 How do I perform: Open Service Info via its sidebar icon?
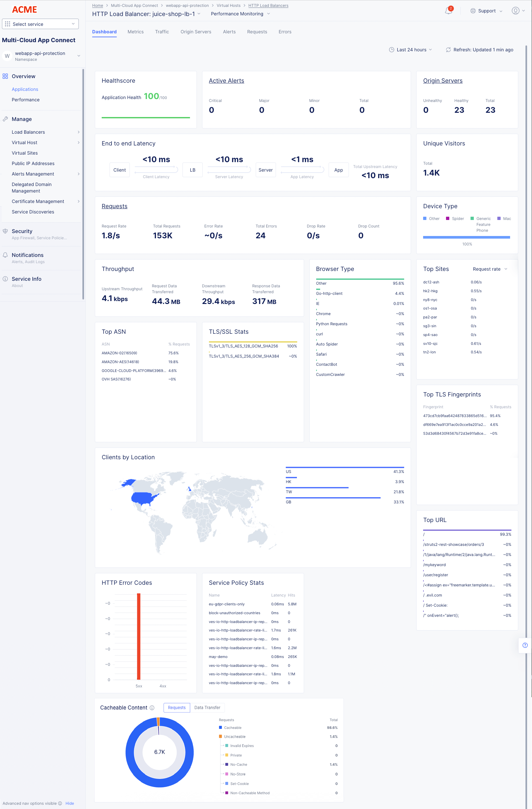click(5, 278)
